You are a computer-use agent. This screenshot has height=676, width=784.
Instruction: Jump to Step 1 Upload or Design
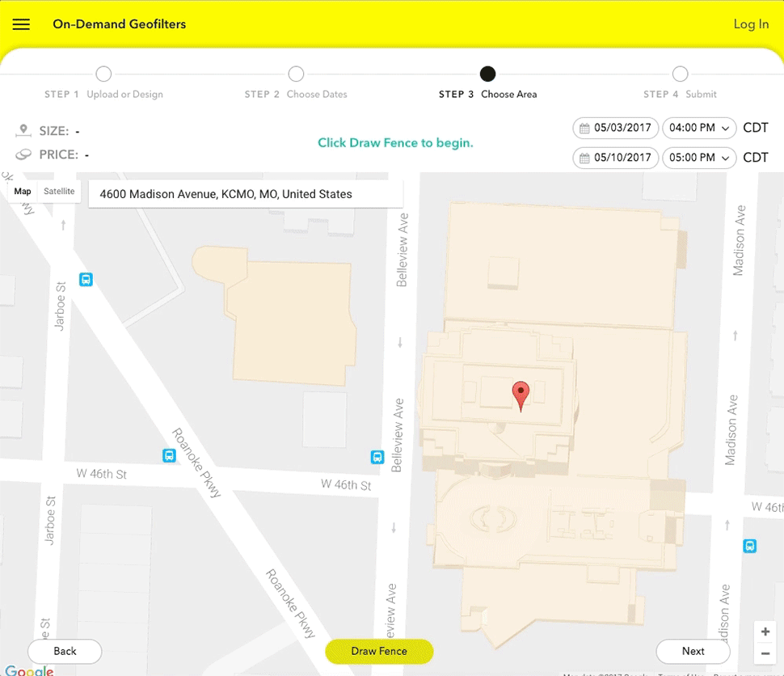coord(103,74)
